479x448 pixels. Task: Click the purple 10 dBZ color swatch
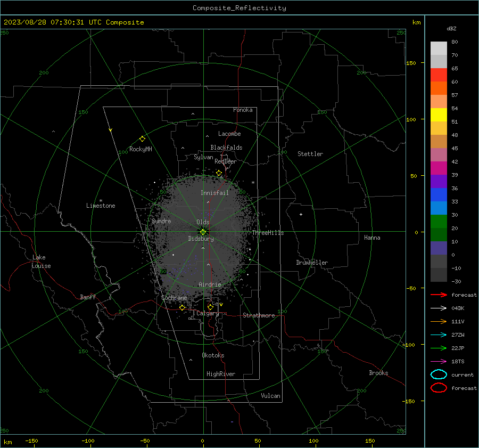[439, 248]
